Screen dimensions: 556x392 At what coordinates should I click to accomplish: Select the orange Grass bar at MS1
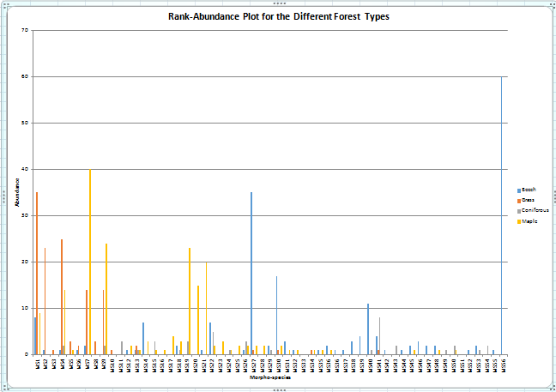coord(37,274)
